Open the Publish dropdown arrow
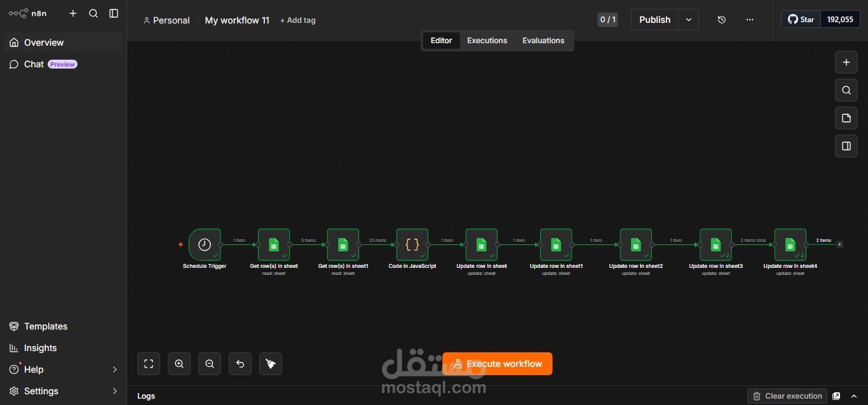Screen dimensions: 868x405 [x=689, y=20]
